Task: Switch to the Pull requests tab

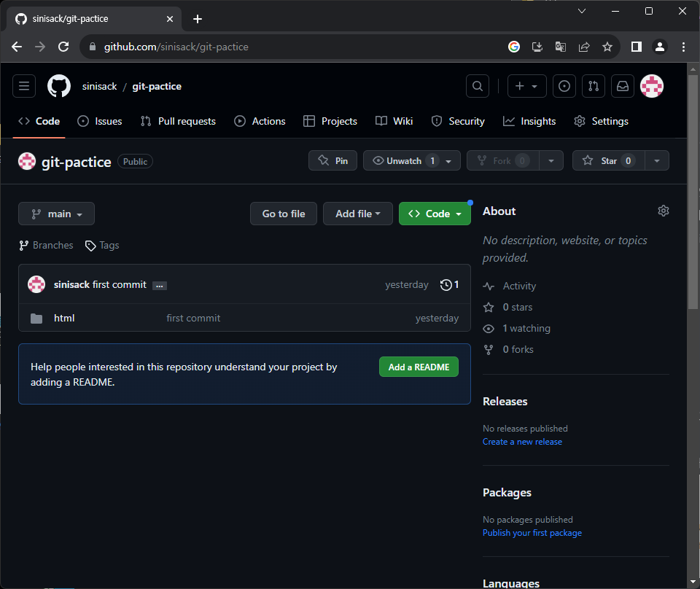Action: coord(178,121)
